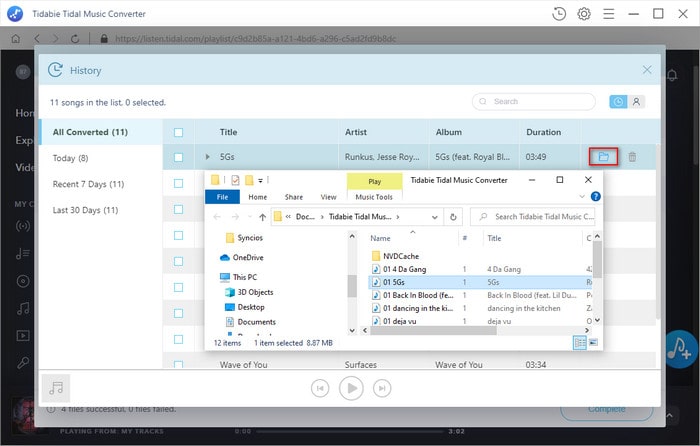
Task: Open address bar history dropdown in Explorer
Action: (434, 217)
